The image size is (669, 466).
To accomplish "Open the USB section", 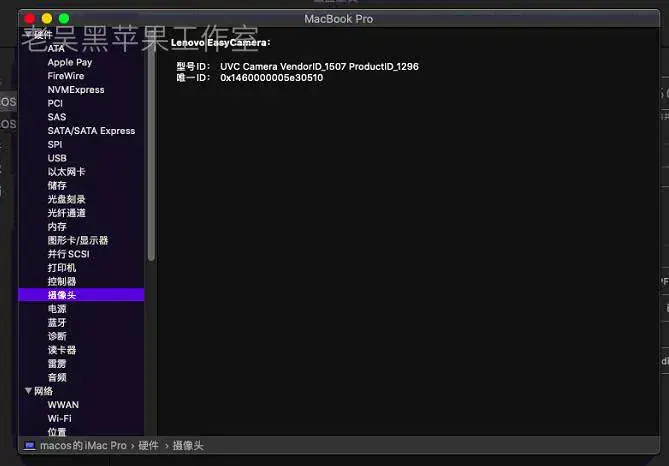I will pos(57,158).
